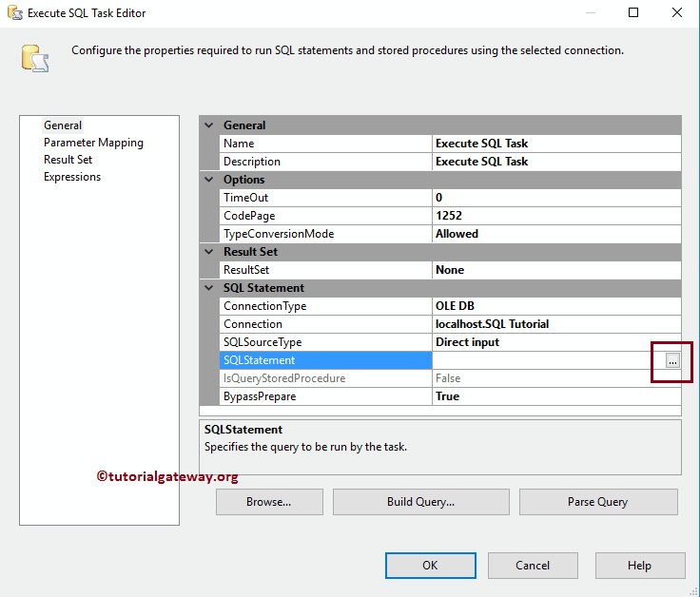Select the ConnectionType property label

[325, 306]
